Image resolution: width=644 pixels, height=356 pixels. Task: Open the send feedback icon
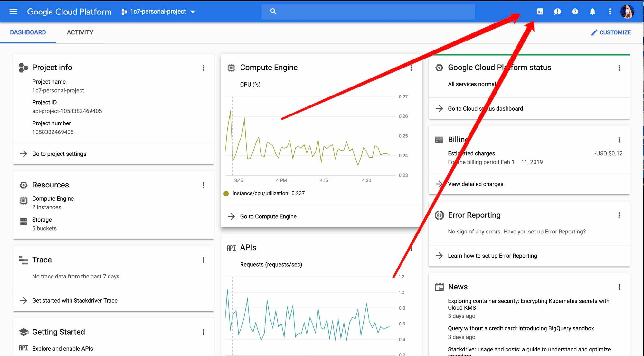557,12
